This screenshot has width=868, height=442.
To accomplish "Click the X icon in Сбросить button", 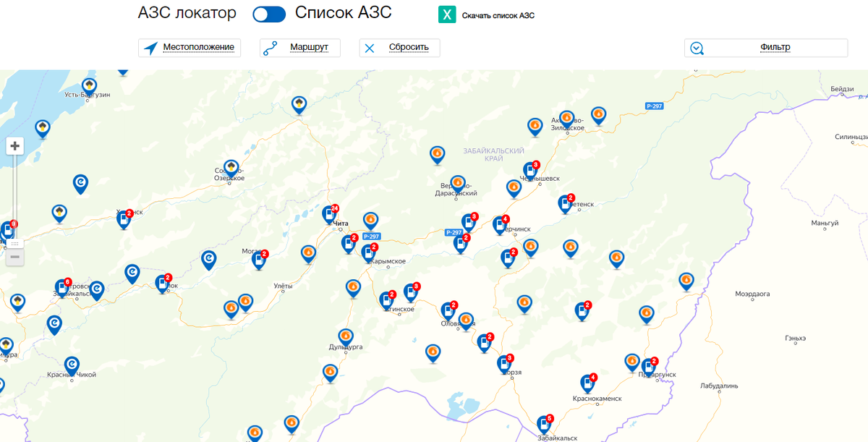I will 370,48.
